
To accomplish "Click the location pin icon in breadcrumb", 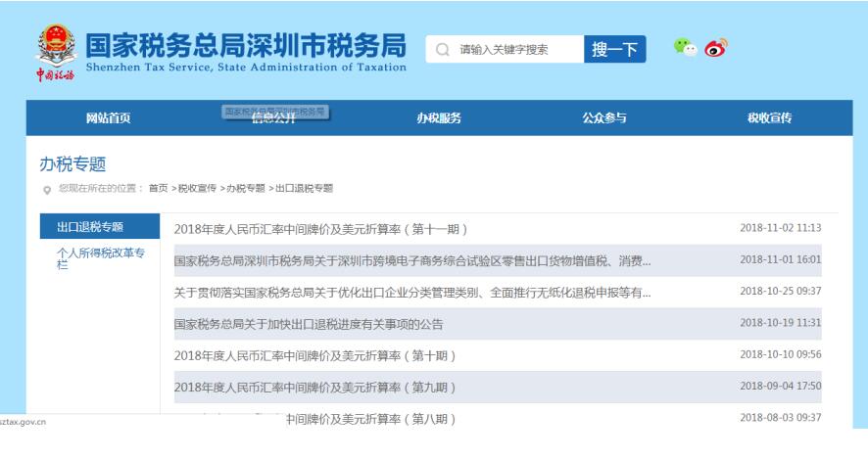I will [46, 188].
